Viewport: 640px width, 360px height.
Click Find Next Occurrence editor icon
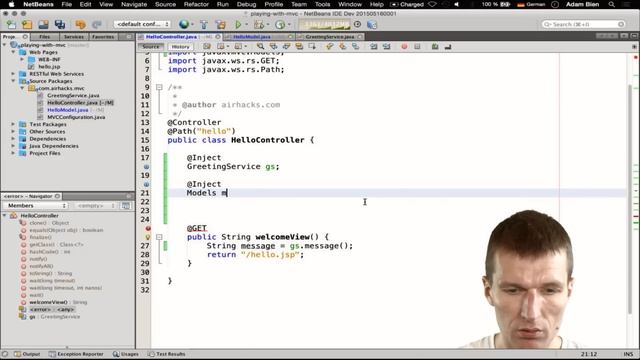click(x=286, y=47)
